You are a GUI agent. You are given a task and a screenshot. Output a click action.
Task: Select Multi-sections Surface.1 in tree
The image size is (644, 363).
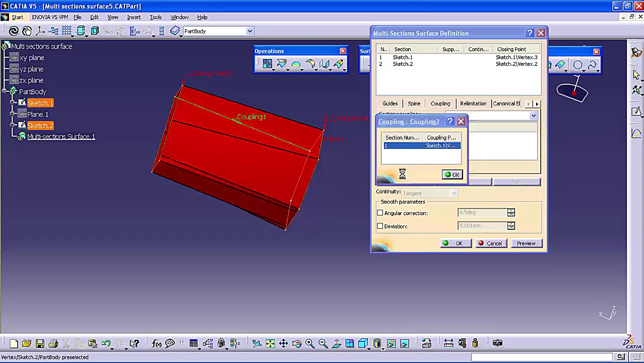pos(61,137)
